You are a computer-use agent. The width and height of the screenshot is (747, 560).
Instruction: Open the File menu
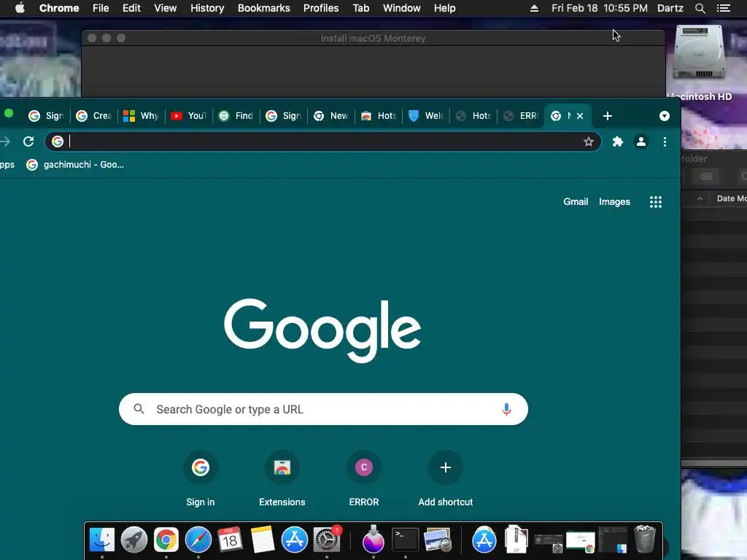coord(101,8)
